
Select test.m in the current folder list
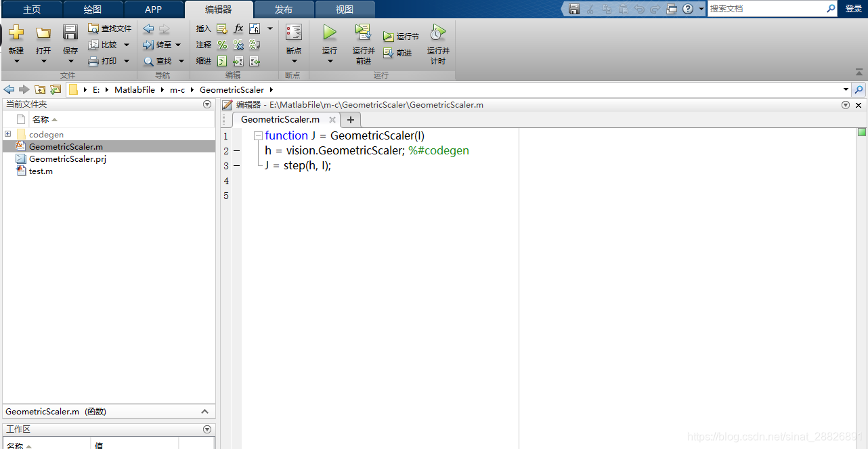point(108,171)
